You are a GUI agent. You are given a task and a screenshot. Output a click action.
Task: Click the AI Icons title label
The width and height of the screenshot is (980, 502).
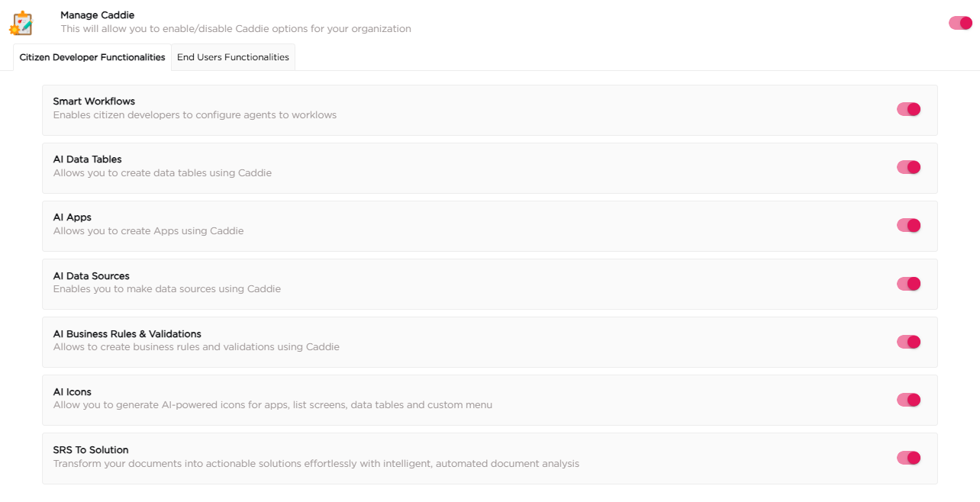[73, 392]
